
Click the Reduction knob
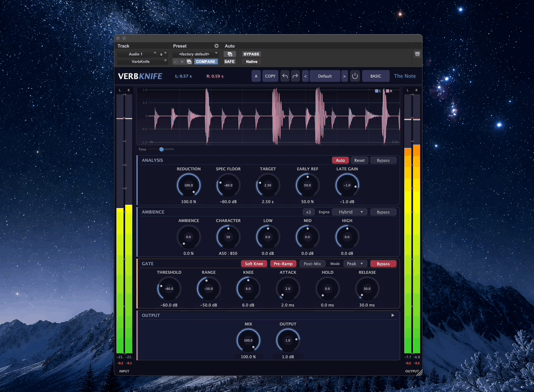tap(189, 185)
